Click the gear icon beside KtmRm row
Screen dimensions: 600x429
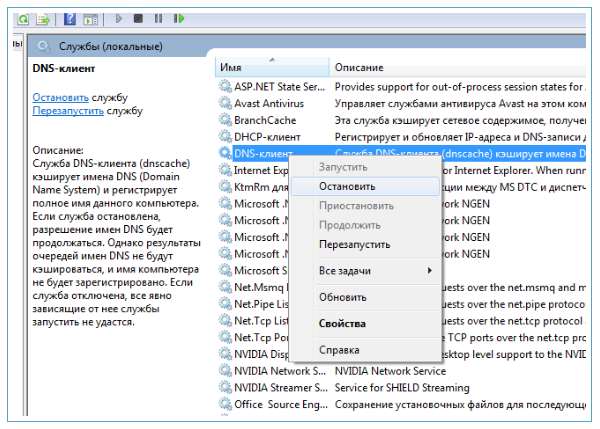click(225, 187)
